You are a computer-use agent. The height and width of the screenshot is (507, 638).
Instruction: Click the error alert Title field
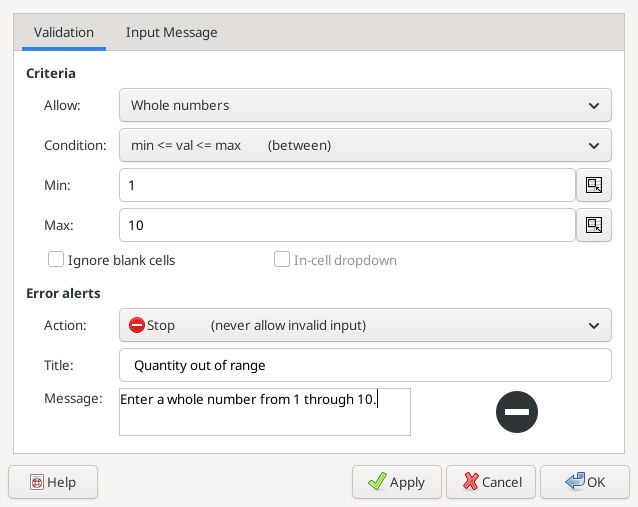[x=365, y=365]
